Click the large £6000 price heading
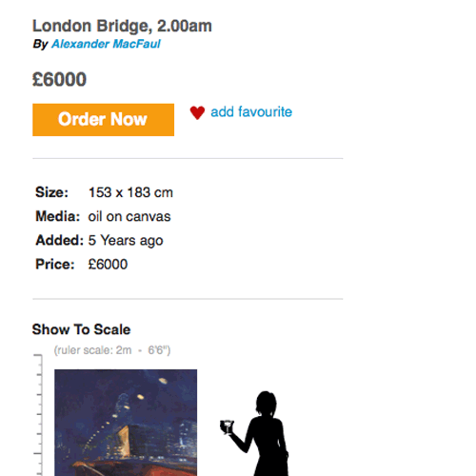This screenshot has height=476, width=476. [59, 79]
